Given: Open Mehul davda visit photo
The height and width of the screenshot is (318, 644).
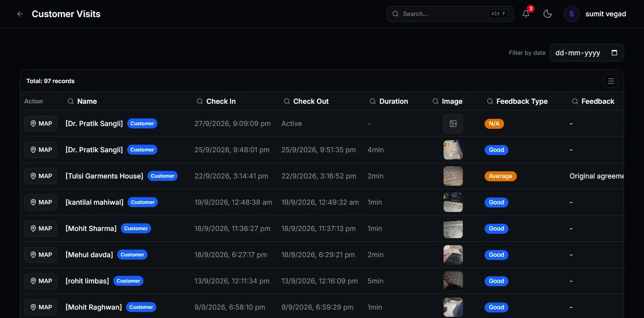Looking at the screenshot, I should [x=453, y=255].
